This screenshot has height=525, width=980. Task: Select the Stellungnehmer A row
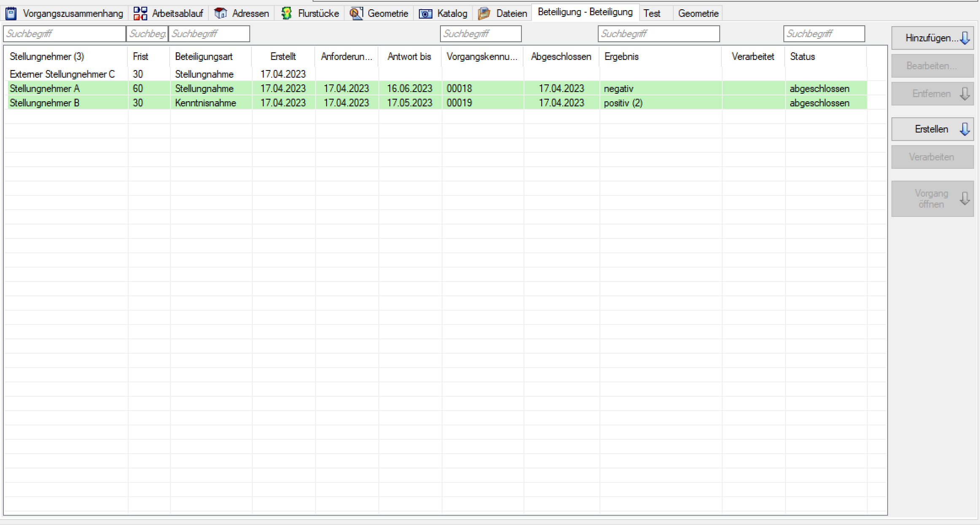(x=45, y=89)
